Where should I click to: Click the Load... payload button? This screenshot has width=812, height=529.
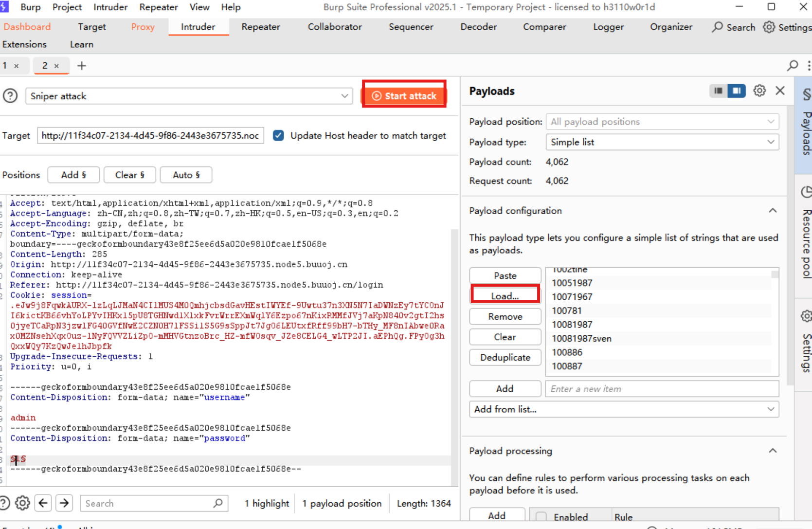[x=505, y=296]
